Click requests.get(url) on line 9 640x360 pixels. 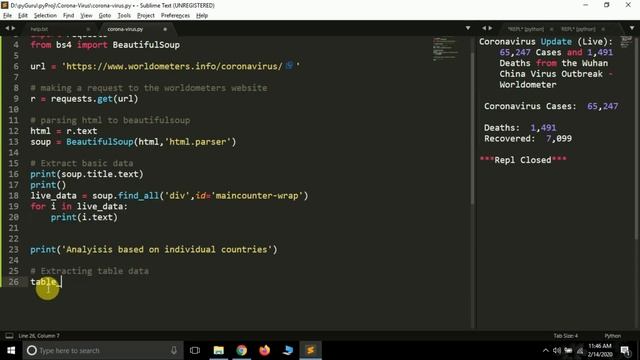(x=94, y=99)
